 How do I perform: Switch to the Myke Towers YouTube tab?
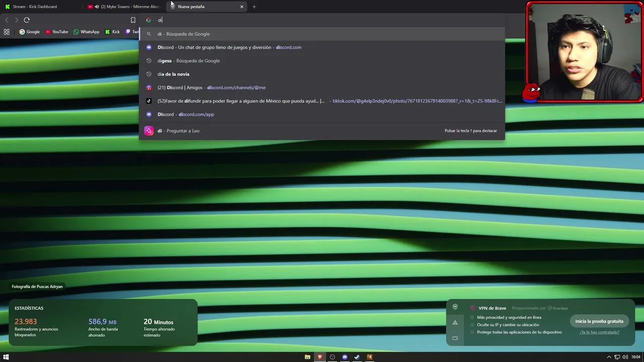coord(124,7)
